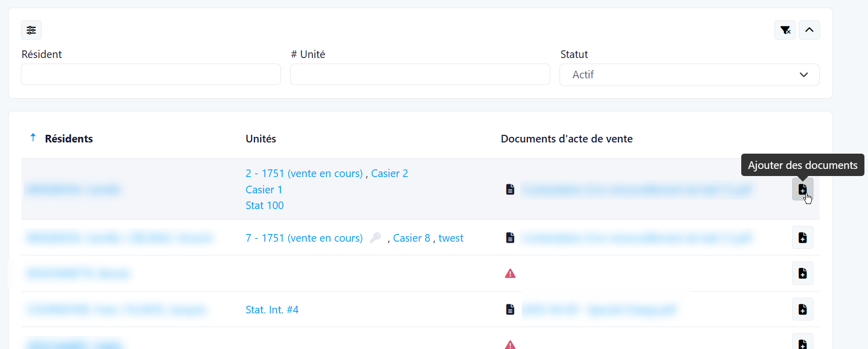Add documents for the Casier 8 row

pyautogui.click(x=803, y=238)
